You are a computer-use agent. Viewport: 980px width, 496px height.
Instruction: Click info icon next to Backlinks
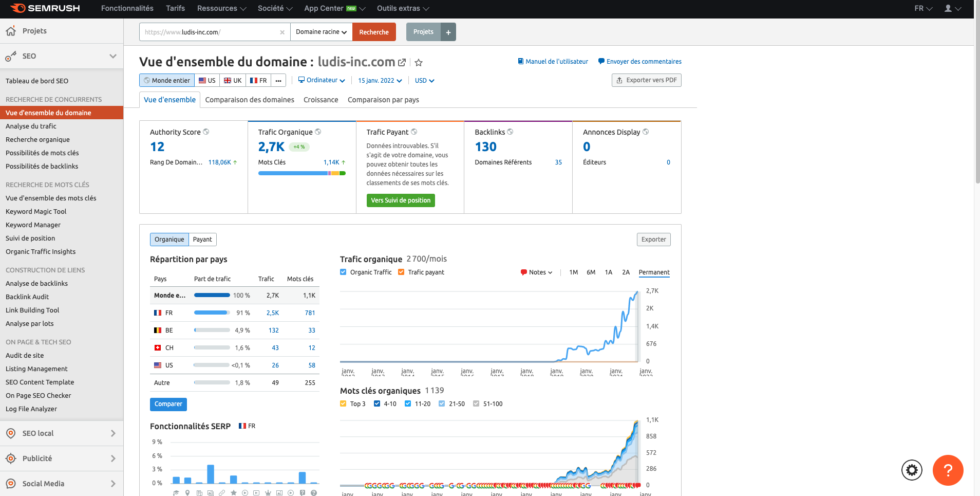point(510,132)
